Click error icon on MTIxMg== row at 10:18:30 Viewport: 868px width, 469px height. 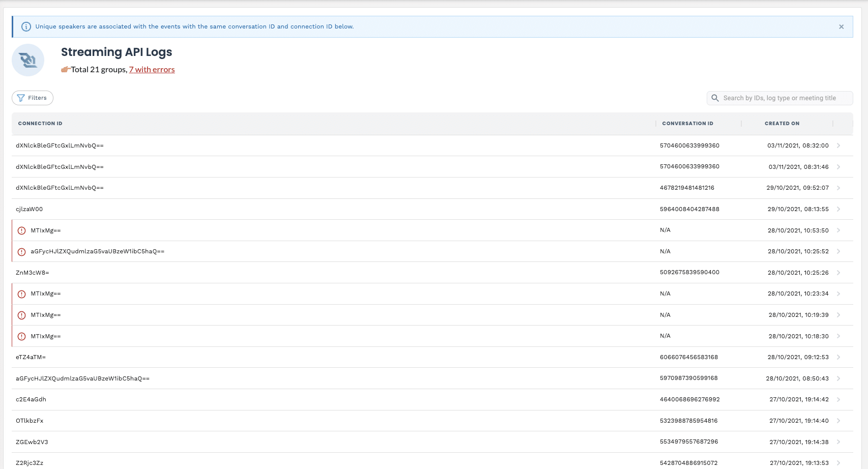21,336
